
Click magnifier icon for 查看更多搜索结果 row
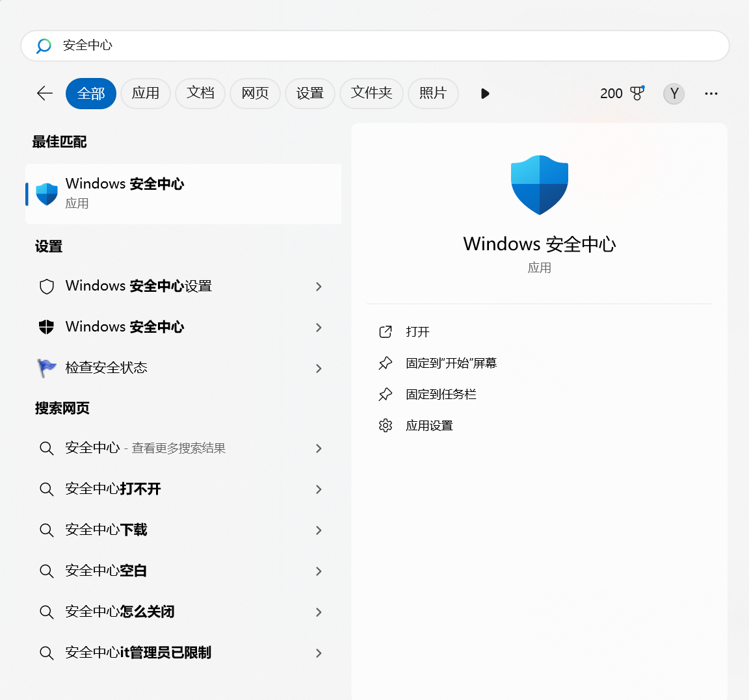(46, 448)
